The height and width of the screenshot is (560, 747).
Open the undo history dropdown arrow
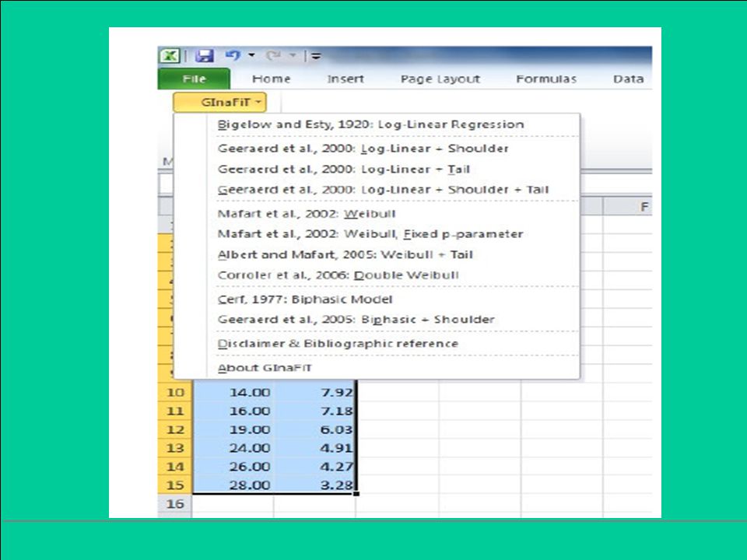pyautogui.click(x=251, y=55)
